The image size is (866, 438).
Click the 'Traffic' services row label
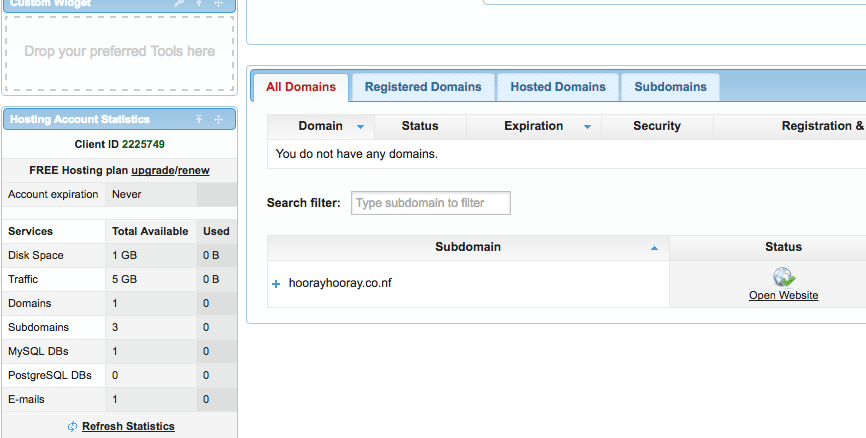pos(23,279)
